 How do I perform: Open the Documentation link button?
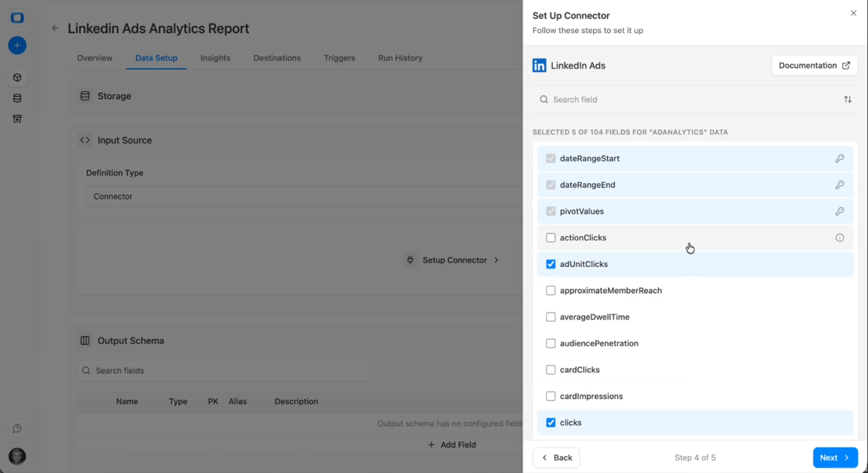click(815, 65)
